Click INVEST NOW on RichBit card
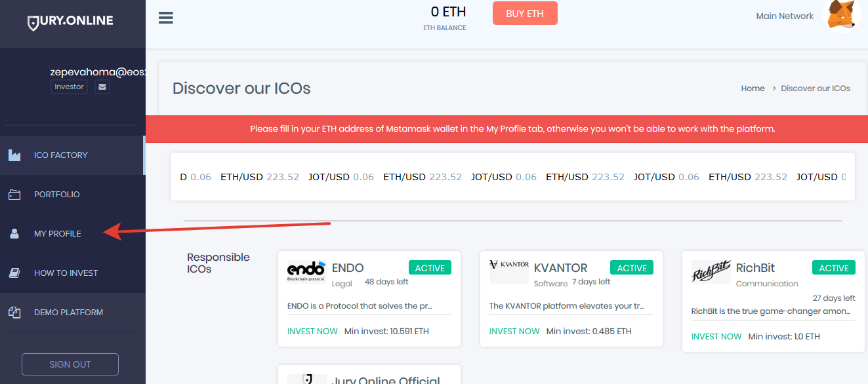This screenshot has height=384, width=868. coord(716,337)
